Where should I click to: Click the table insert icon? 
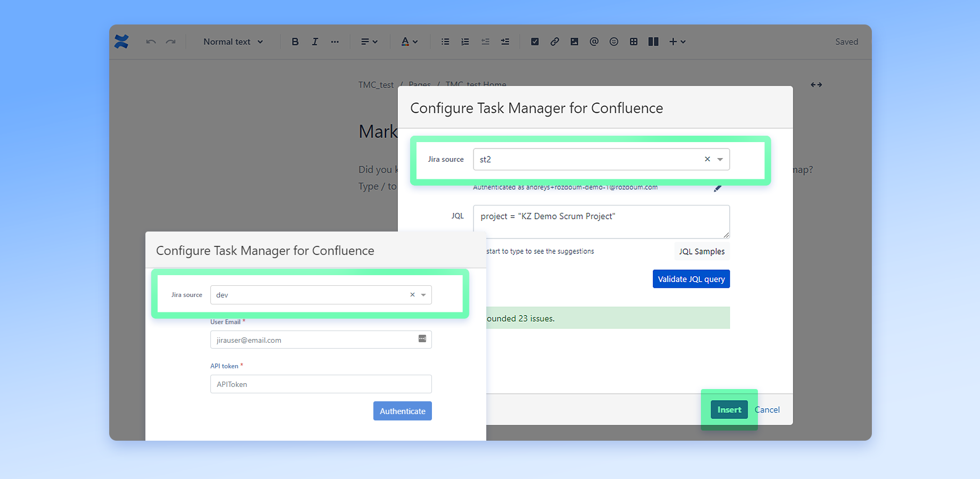coord(633,42)
